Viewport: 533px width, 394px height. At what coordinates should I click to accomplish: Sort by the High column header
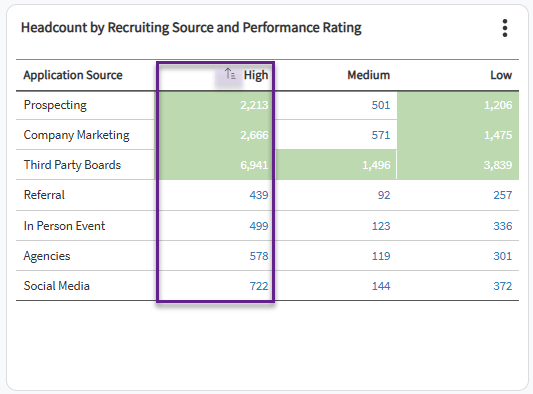point(256,75)
